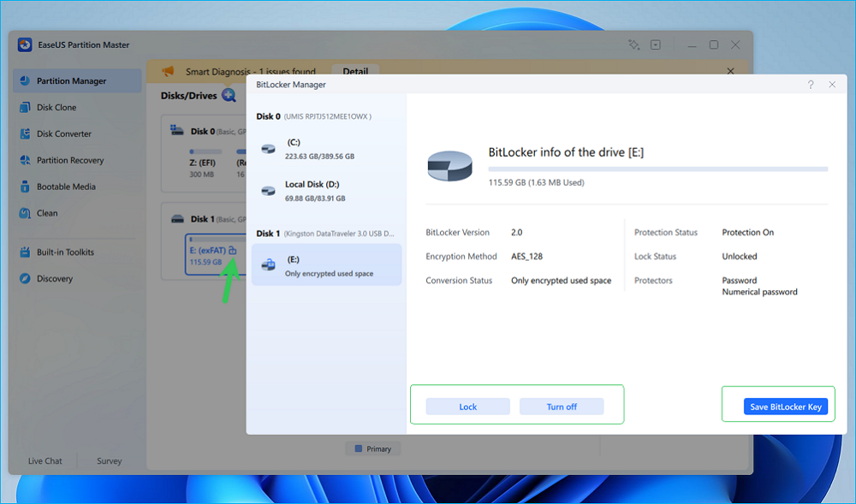The height and width of the screenshot is (504, 856).
Task: Click the Z: (EFI) usage bar
Action: tap(205, 151)
